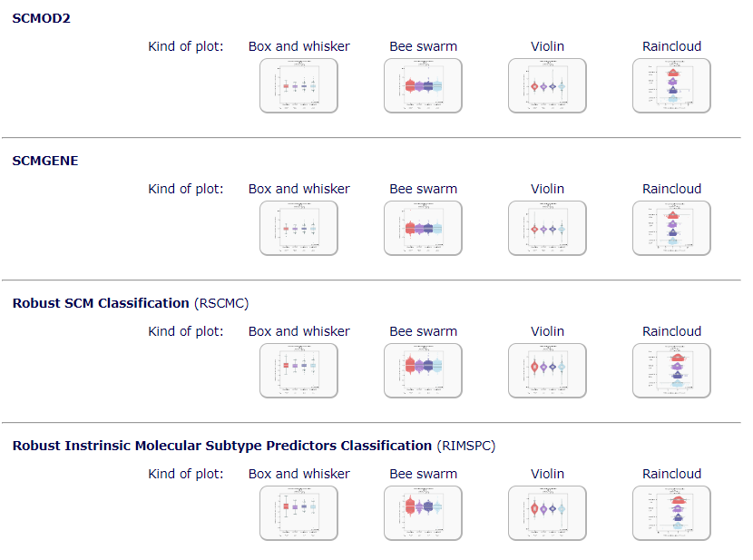This screenshot has width=753, height=560.
Task: Choose RSCMC Bee swarm plot icon
Action: (423, 371)
